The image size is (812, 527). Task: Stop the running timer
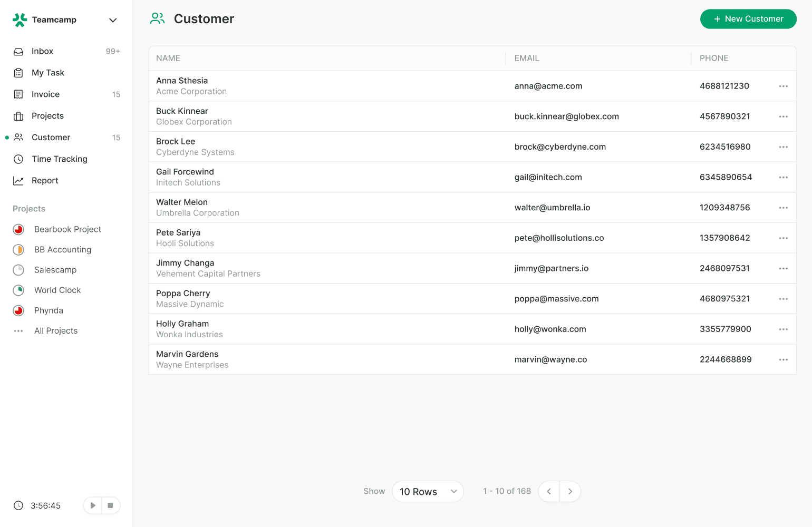click(110, 505)
